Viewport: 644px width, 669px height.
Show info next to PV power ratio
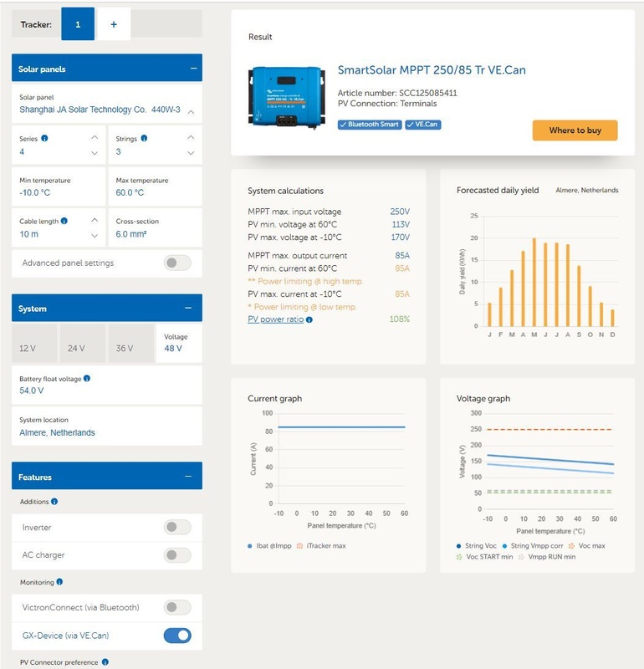click(x=309, y=319)
